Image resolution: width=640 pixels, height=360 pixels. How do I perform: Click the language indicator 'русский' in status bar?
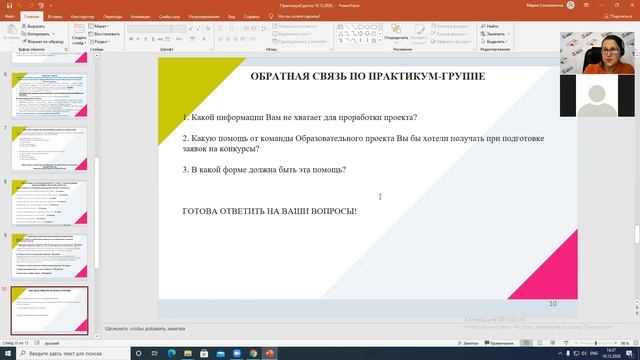tap(52, 343)
